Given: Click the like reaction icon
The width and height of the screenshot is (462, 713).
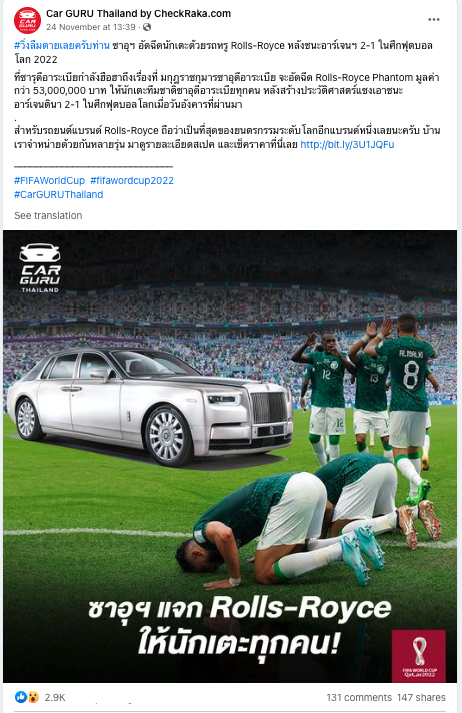Looking at the screenshot, I should pos(20,697).
